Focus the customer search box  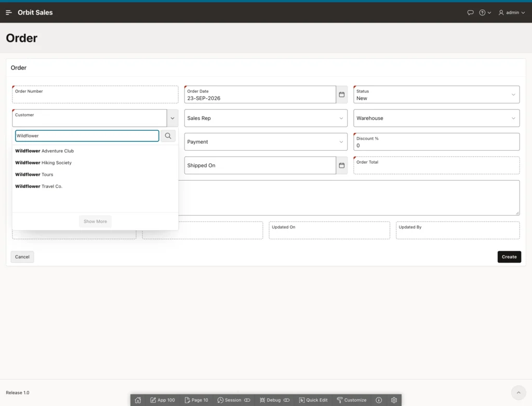point(87,136)
